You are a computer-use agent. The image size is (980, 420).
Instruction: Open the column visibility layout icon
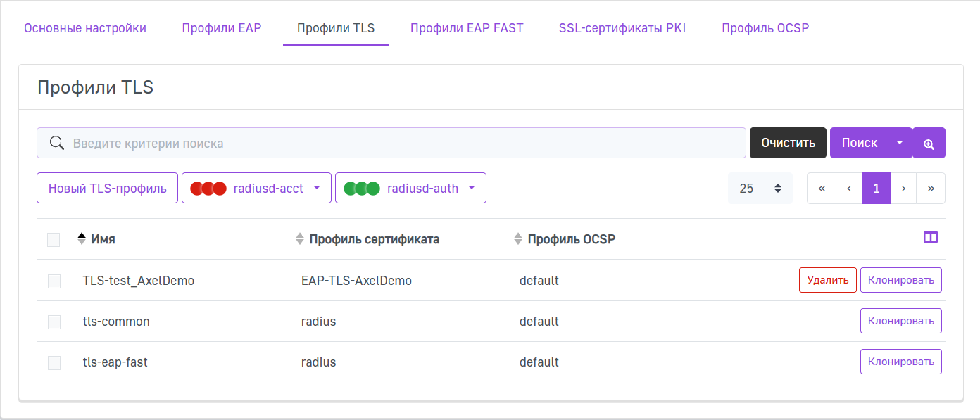click(930, 238)
